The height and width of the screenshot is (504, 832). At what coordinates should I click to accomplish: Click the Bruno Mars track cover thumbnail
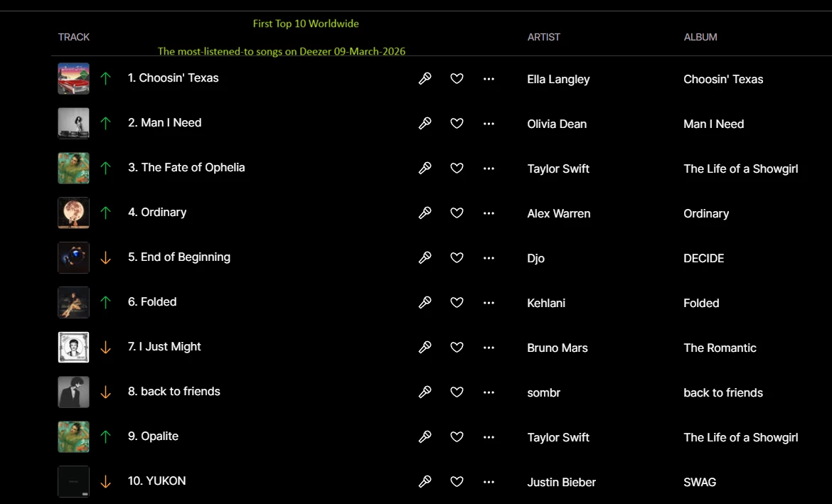click(74, 348)
